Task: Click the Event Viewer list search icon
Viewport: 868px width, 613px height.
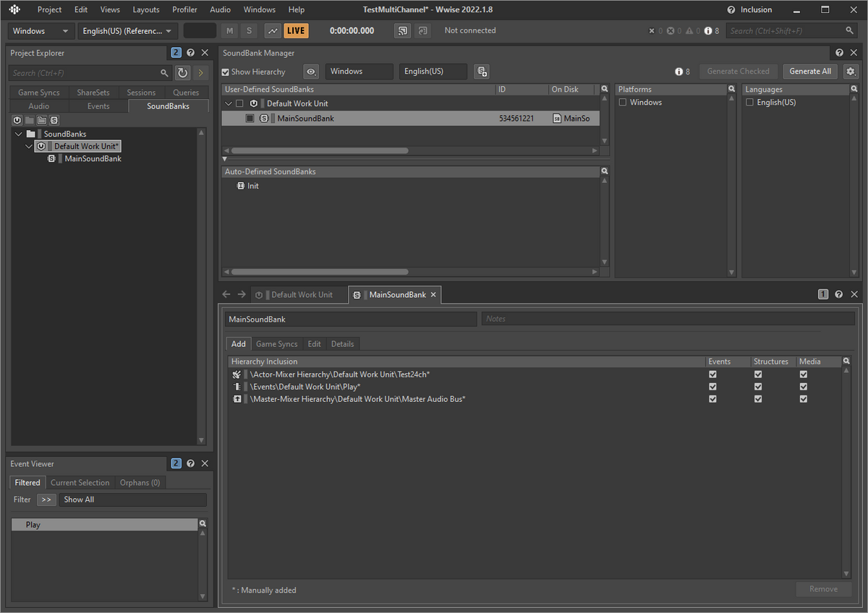Action: click(203, 524)
